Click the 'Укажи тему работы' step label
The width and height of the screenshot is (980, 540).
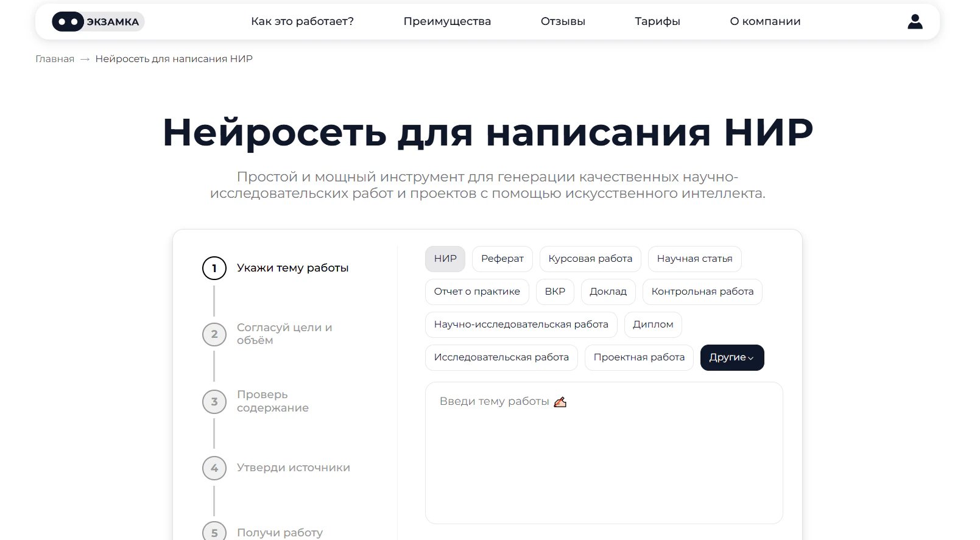click(293, 268)
